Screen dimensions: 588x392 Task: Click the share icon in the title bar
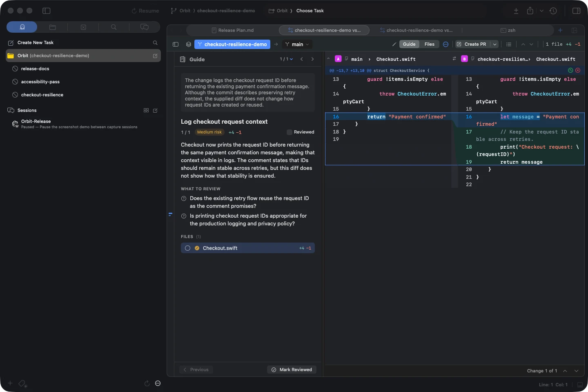tap(530, 11)
